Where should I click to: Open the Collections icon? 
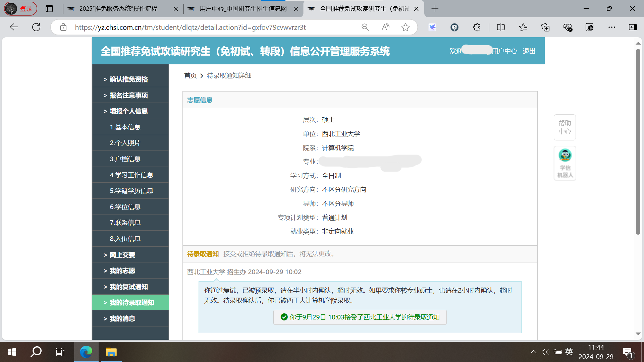[545, 27]
